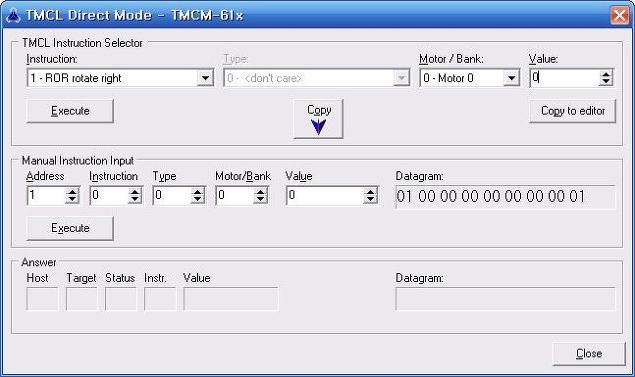Decrement the Motor/Bank spinner
This screenshot has height=377, width=635.
click(x=260, y=199)
